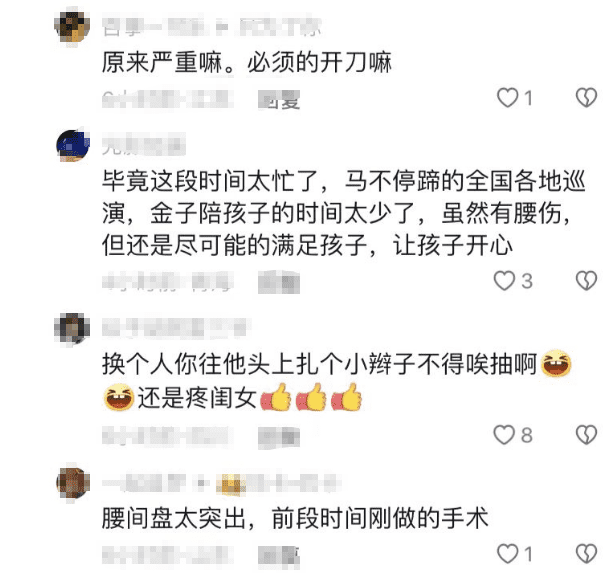Open blue avatar of 毕竟这段时间太忙了 commenter

click(x=73, y=145)
